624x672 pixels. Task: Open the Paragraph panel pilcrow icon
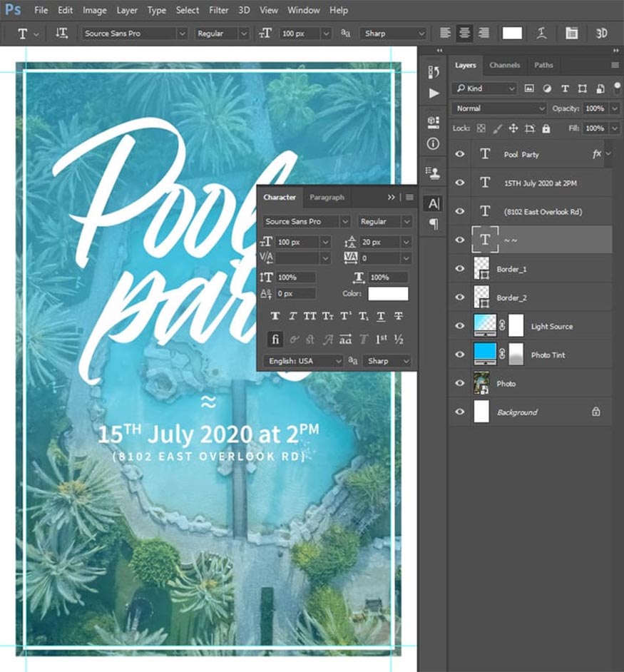pyautogui.click(x=434, y=224)
